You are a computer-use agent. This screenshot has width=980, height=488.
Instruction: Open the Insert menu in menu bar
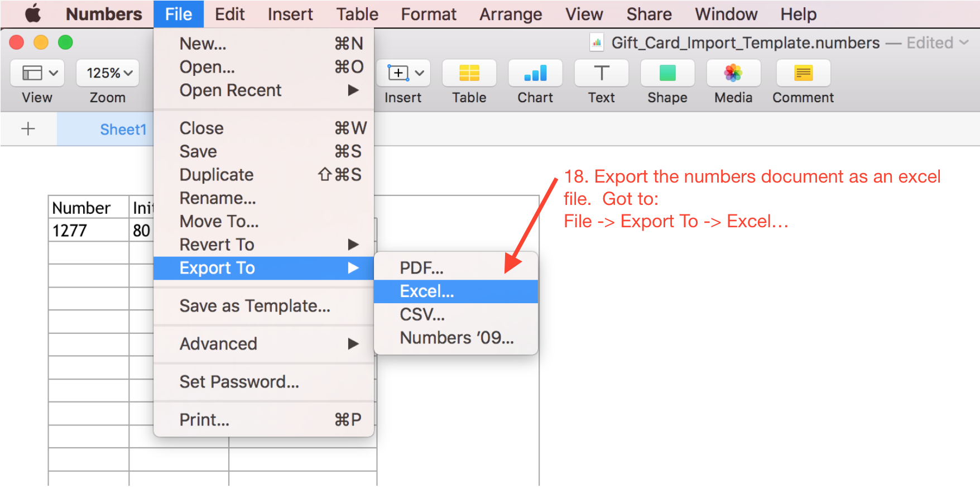point(290,14)
